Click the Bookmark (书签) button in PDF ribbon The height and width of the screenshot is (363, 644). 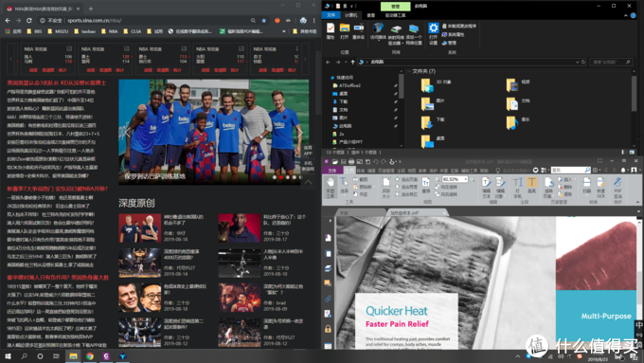pyautogui.click(x=360, y=194)
